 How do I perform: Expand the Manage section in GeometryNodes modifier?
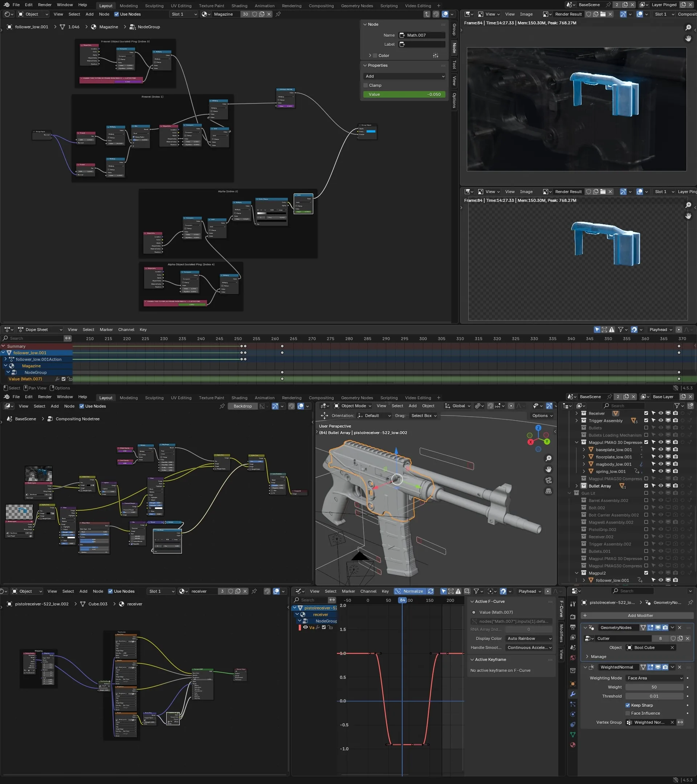[596, 656]
